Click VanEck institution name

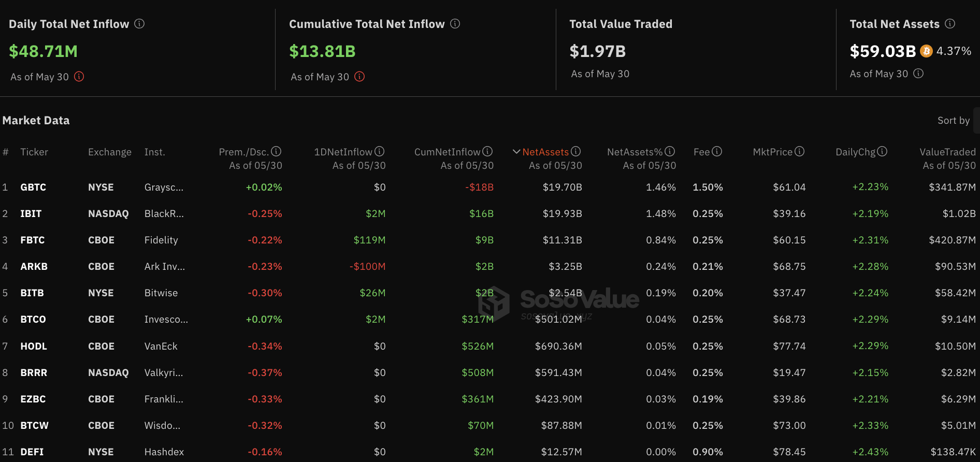161,346
